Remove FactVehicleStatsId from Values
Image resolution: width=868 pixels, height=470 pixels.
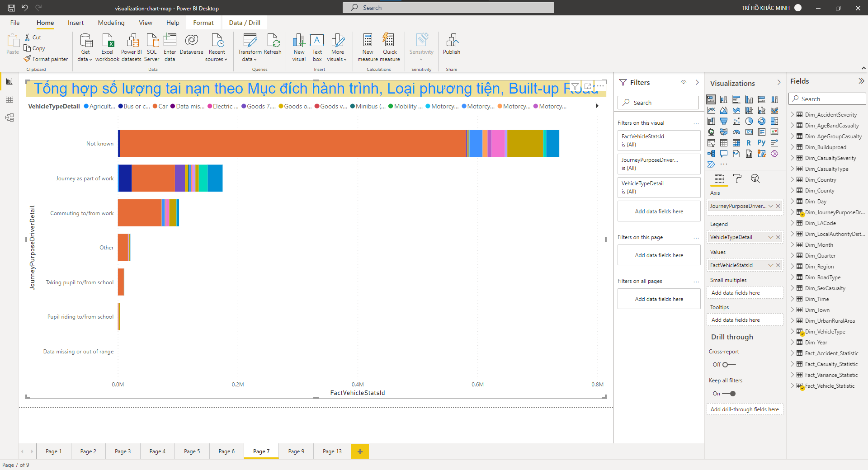(x=778, y=265)
